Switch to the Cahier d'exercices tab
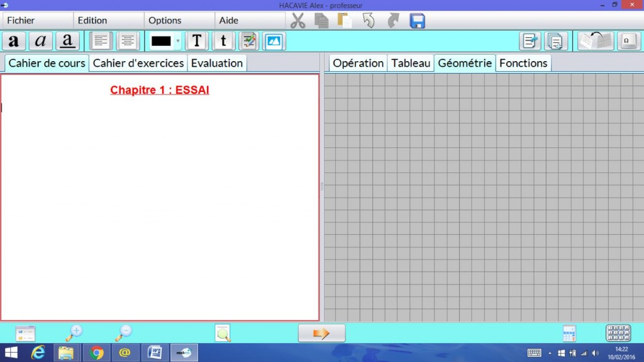Screen dimensions: 644x362 (138, 63)
